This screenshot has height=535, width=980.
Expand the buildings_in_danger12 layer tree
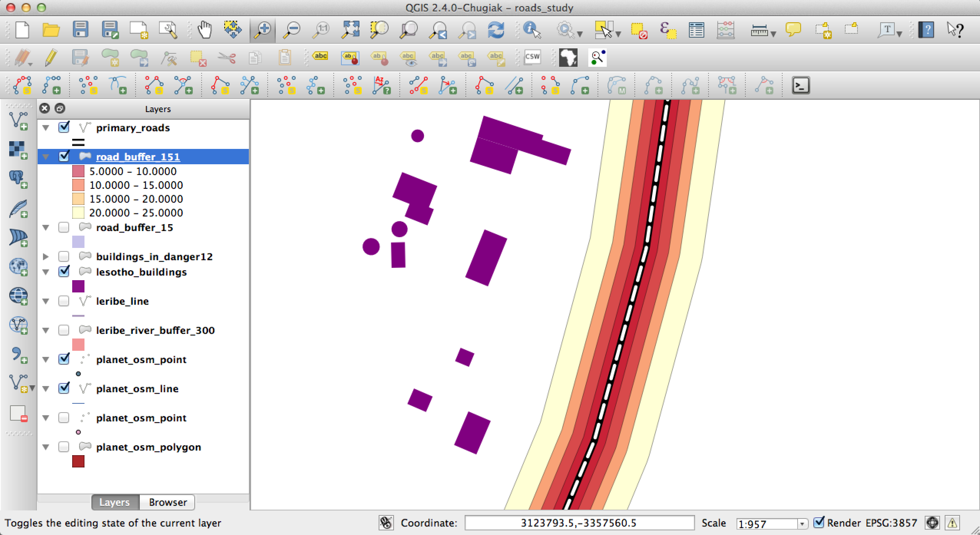pos(46,256)
